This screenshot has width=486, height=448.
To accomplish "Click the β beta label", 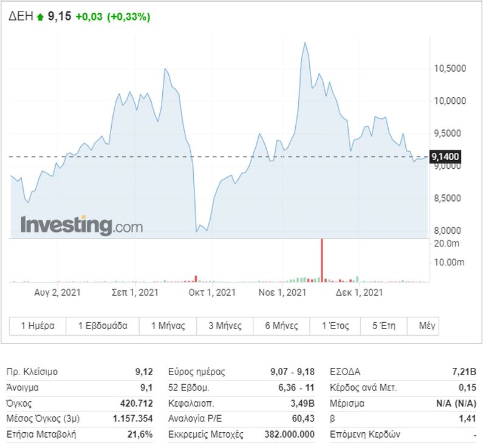I will [332, 419].
